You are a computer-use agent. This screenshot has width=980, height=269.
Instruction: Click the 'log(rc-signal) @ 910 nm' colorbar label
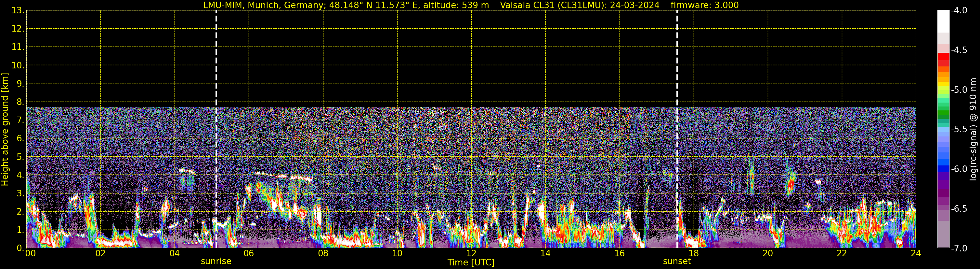point(973,130)
